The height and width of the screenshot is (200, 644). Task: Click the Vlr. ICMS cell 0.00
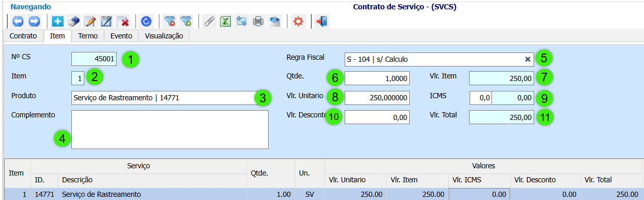[479, 194]
